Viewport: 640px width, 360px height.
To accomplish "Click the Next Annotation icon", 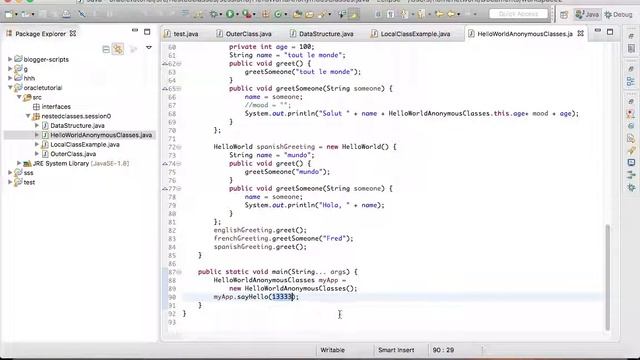I will 404,14.
